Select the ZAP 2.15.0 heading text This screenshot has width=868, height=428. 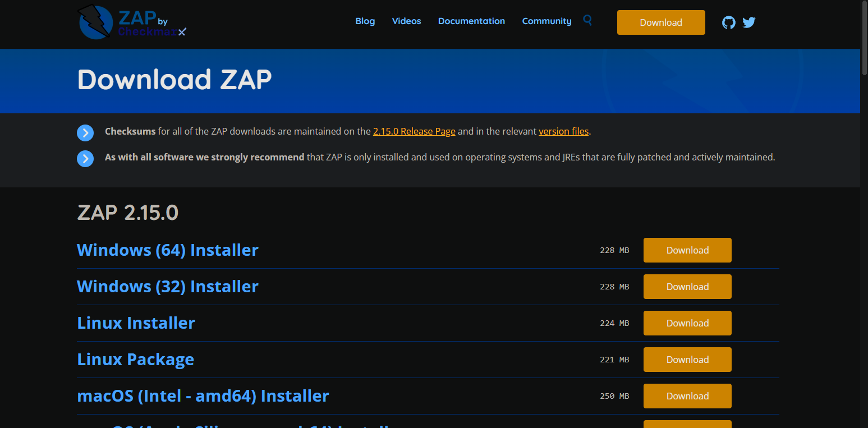(x=127, y=213)
